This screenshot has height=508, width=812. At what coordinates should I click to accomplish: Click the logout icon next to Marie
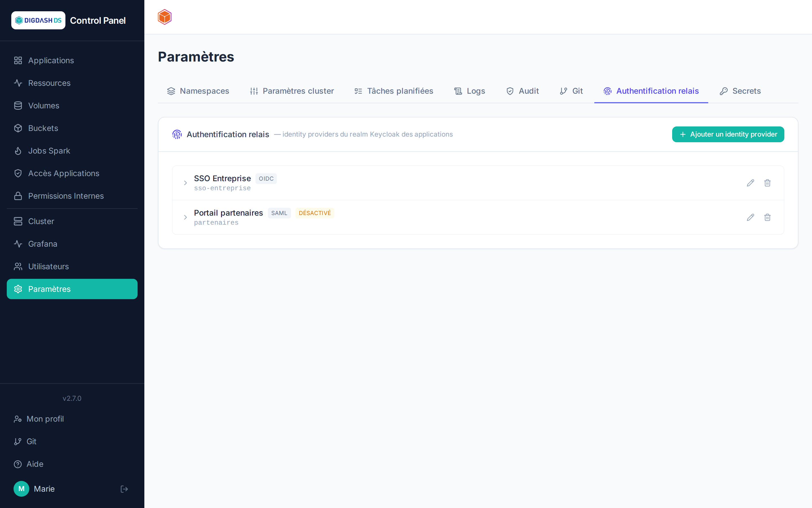pos(124,489)
